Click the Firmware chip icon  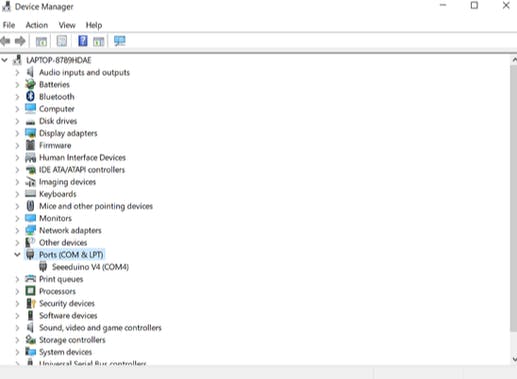30,145
